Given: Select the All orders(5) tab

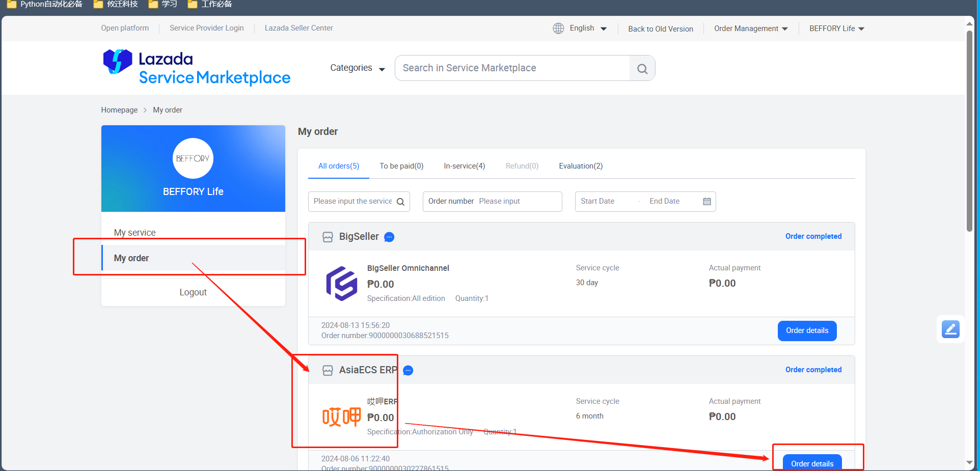Looking at the screenshot, I should point(339,166).
